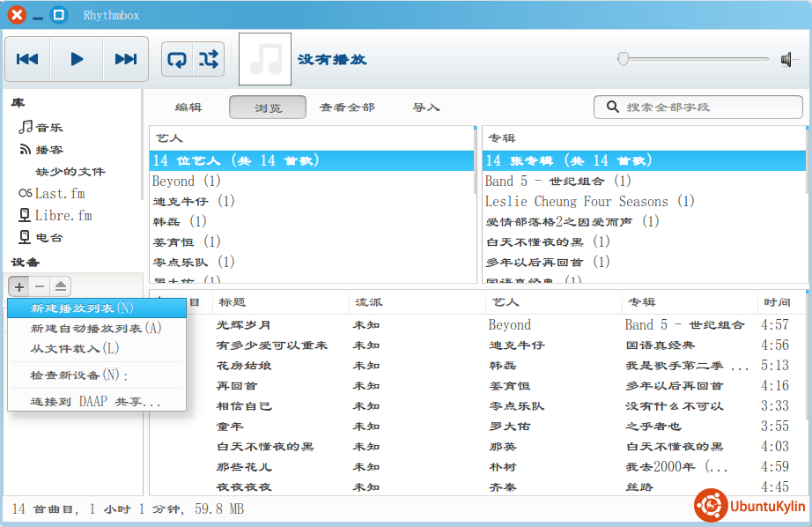
Task: Select 从文件载入 menu entry
Action: pyautogui.click(x=75, y=349)
